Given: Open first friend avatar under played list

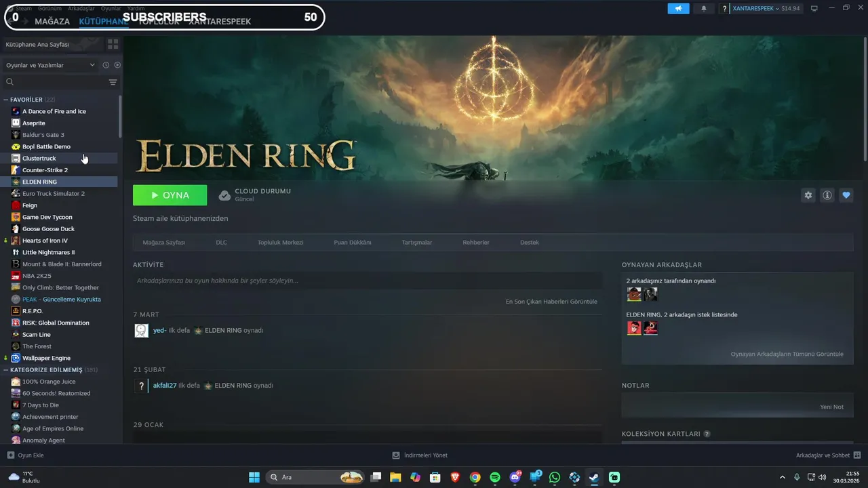Looking at the screenshot, I should point(634,294).
